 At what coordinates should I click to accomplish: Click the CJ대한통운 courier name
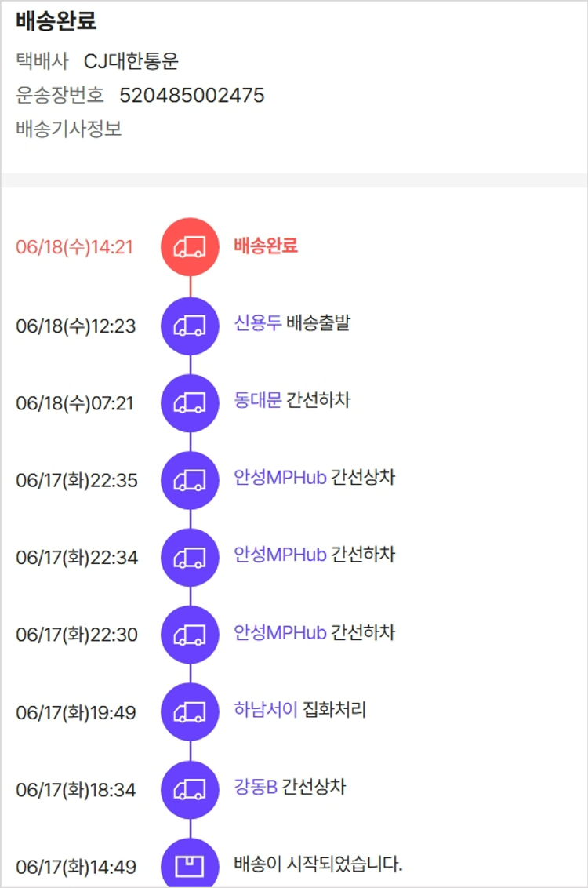[x=131, y=61]
